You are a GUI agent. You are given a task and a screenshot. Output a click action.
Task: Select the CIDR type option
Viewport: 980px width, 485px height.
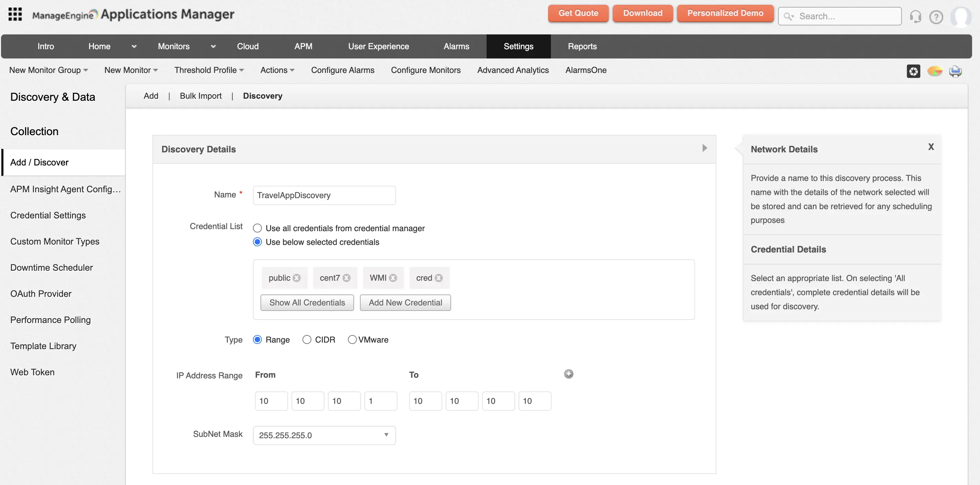tap(307, 340)
